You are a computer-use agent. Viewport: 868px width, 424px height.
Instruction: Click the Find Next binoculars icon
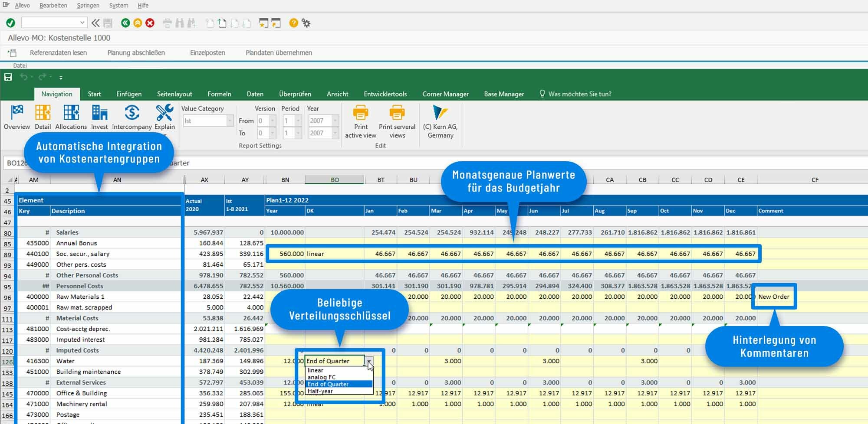(191, 23)
